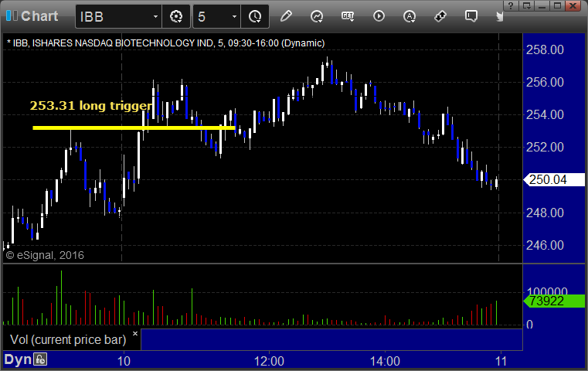
Task: Click the 12:00 time axis label
Action: coord(269,361)
